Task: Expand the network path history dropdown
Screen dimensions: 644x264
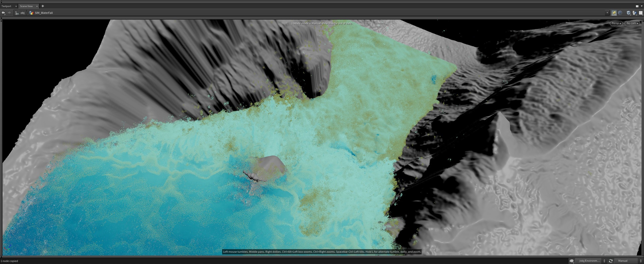Action: click(607, 13)
